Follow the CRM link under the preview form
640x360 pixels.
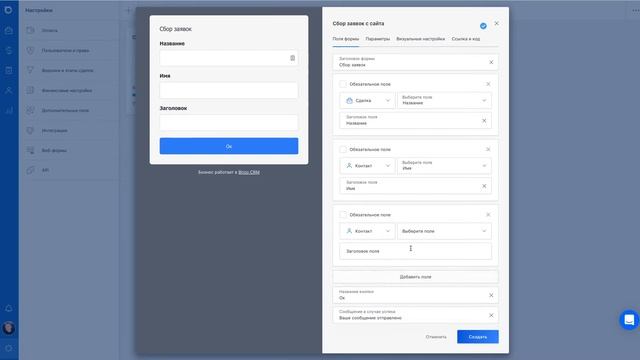(249, 172)
